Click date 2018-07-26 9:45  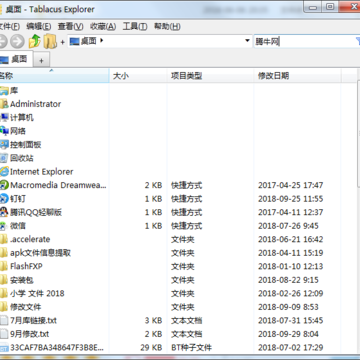point(288,226)
